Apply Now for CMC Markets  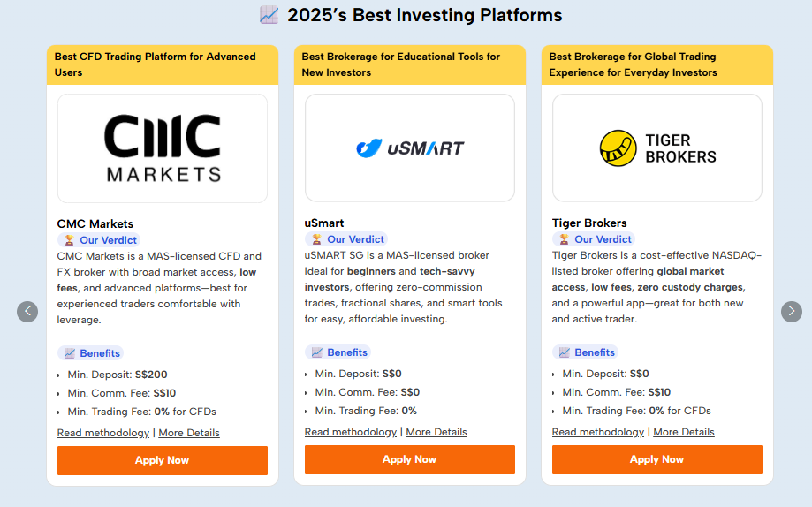tap(163, 460)
